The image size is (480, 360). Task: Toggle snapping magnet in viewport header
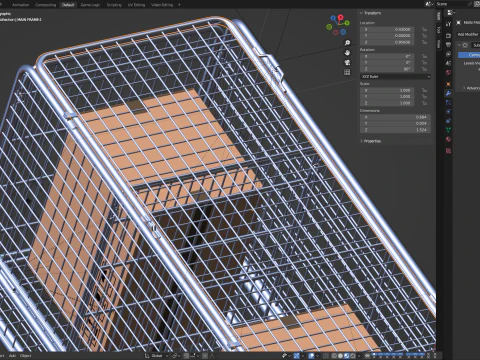[187, 356]
